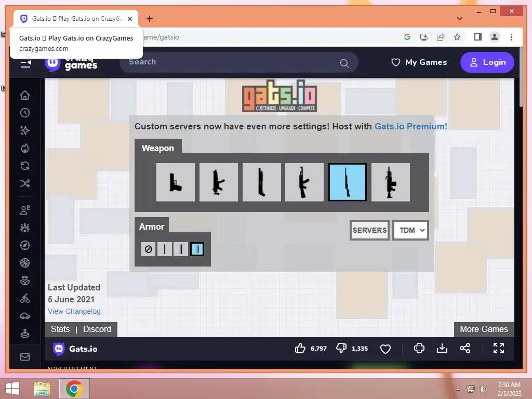Click the CrazyGames search field
Viewport: 532px width, 399px height.
click(239, 62)
